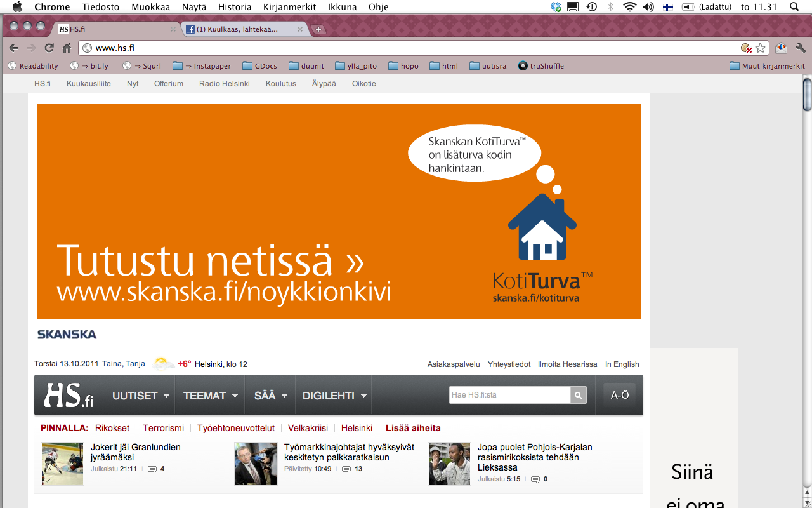Click the mail extension icon in toolbar
812x508 pixels.
click(782, 48)
